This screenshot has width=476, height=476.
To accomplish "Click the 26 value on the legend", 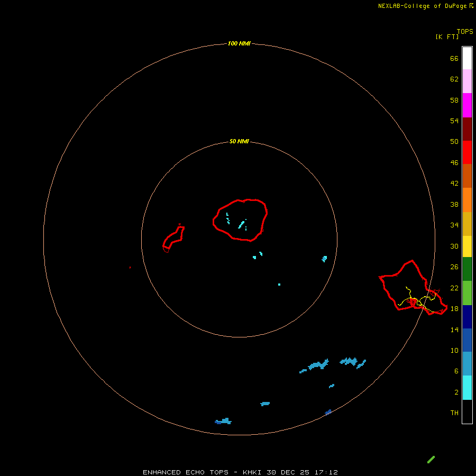I will point(454,267).
